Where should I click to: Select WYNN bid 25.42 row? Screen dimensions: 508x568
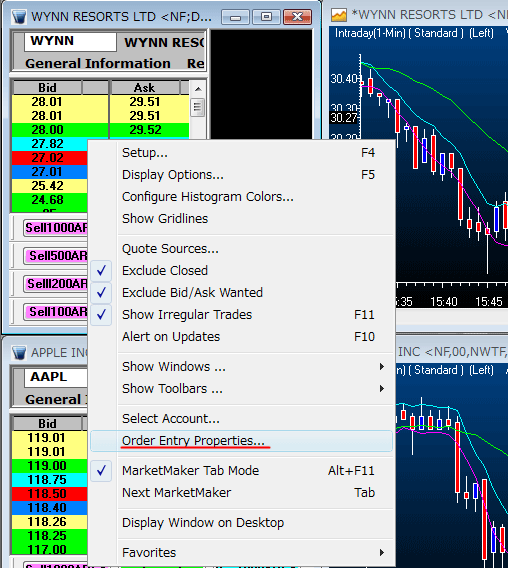[50, 186]
